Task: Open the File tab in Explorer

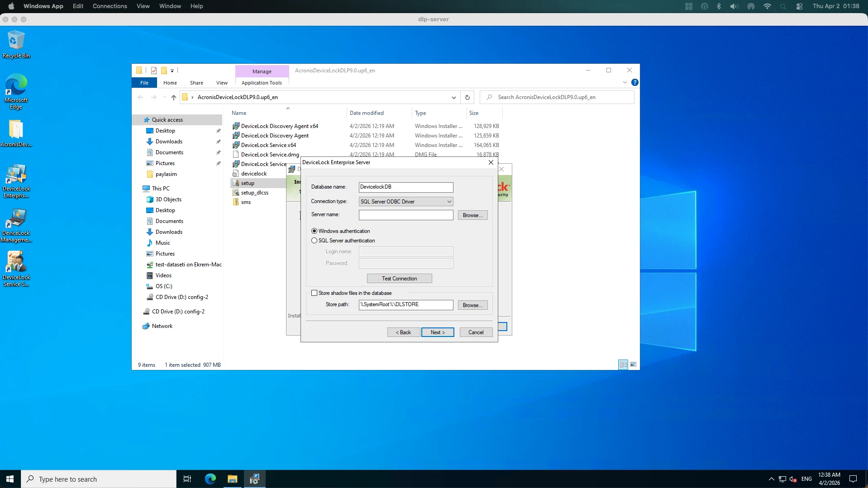Action: (144, 83)
